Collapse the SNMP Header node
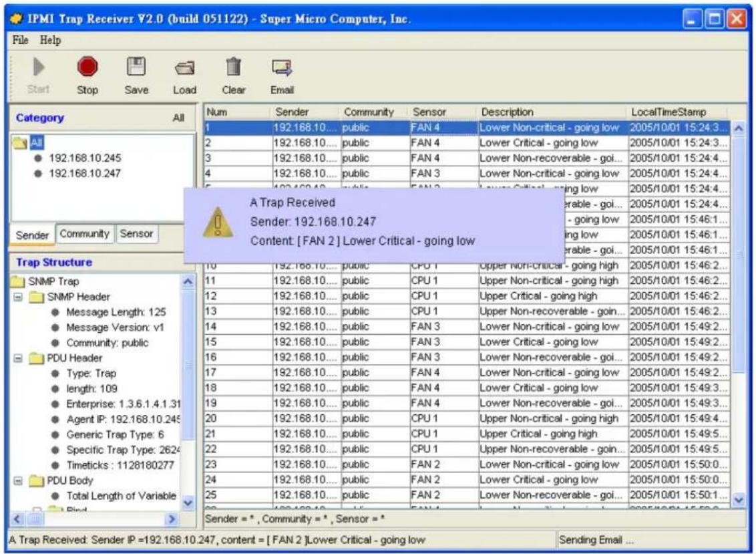The width and height of the screenshot is (756, 554). tap(18, 297)
